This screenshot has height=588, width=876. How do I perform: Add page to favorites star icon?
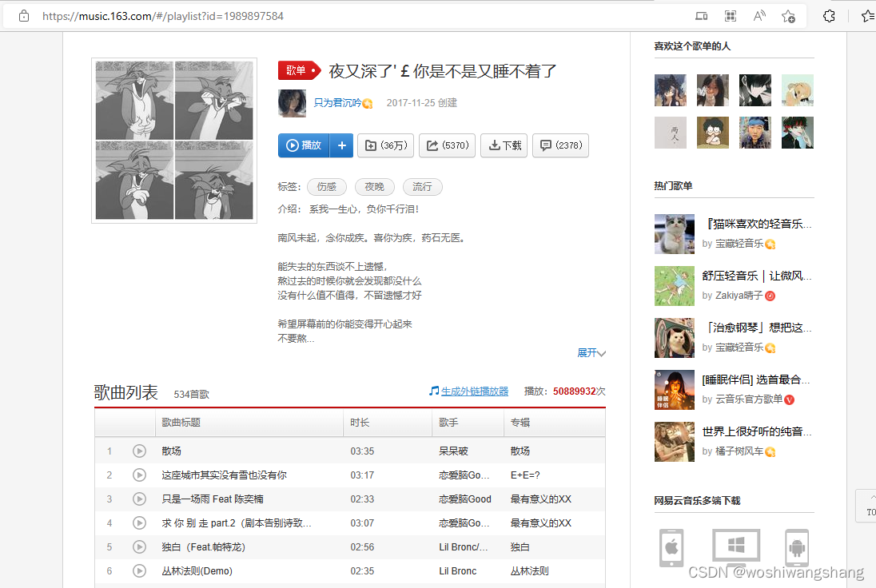pos(788,16)
